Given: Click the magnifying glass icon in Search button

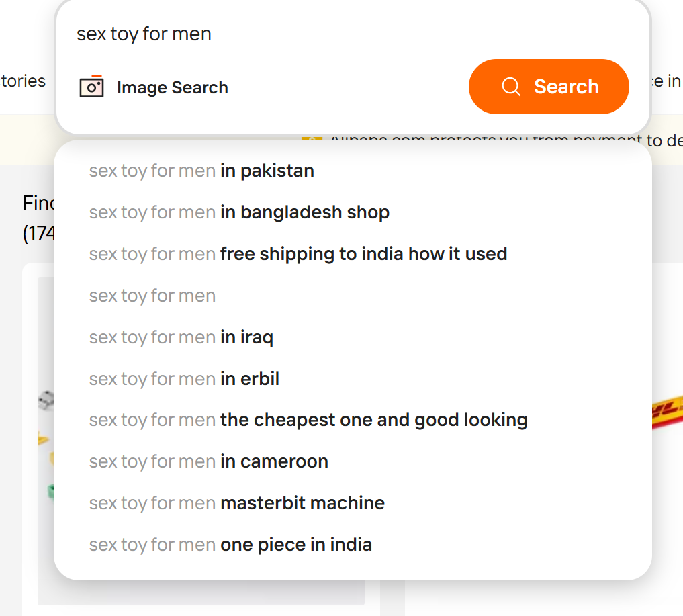Looking at the screenshot, I should click(x=511, y=87).
